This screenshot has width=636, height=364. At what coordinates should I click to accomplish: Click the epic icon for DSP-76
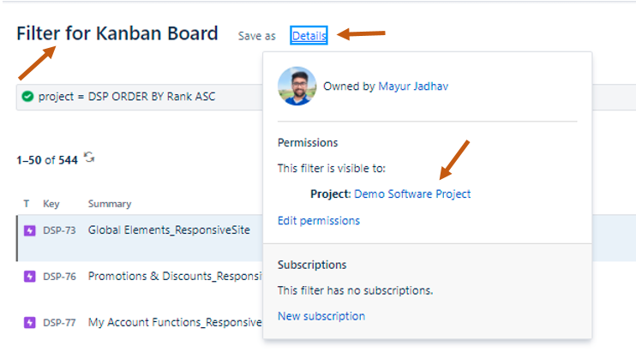(x=30, y=277)
